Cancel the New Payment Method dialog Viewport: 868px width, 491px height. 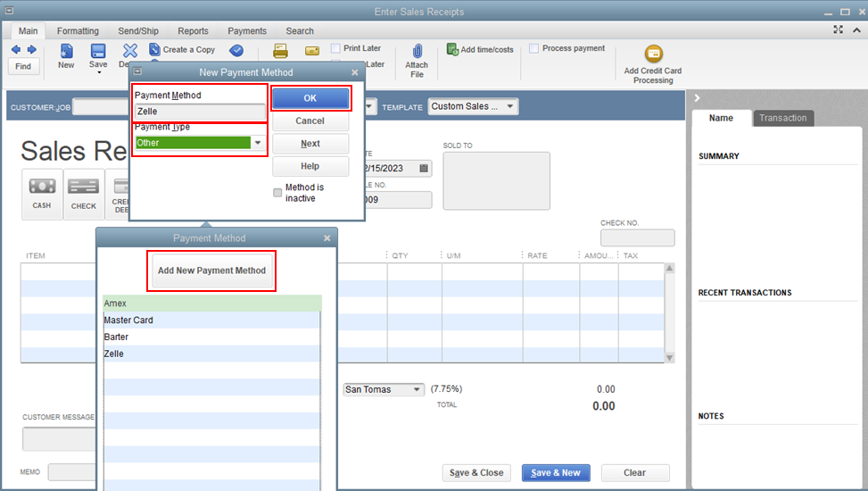click(310, 121)
